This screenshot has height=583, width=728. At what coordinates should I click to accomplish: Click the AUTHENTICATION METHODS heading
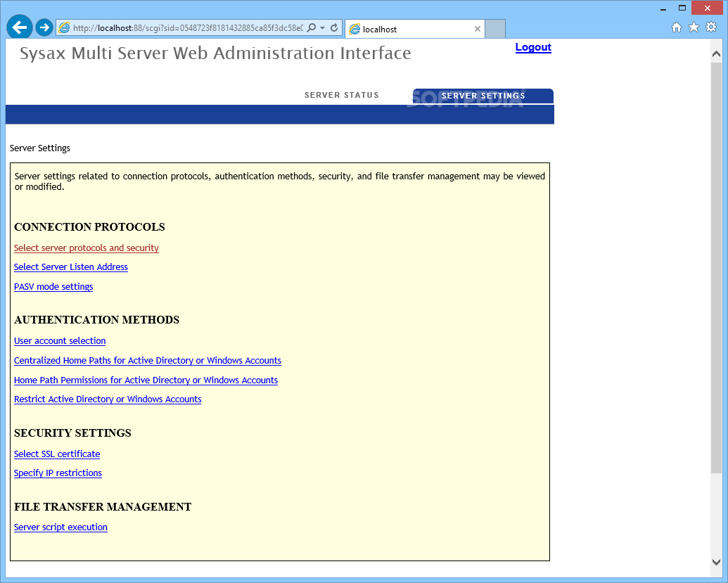[x=96, y=320]
